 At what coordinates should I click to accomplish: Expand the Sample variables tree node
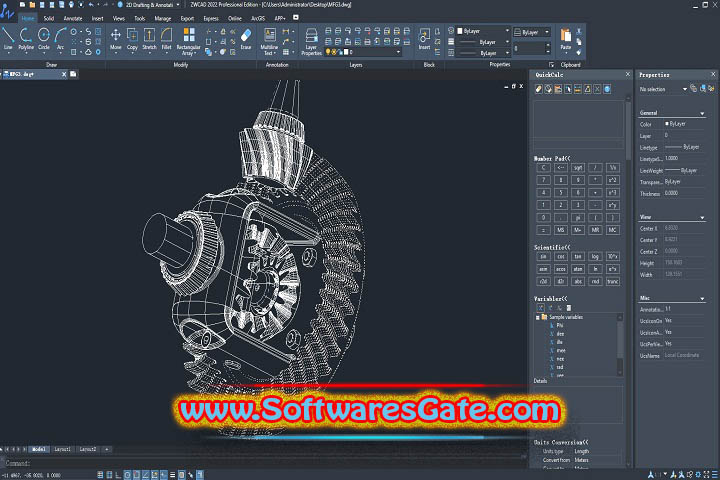point(538,317)
